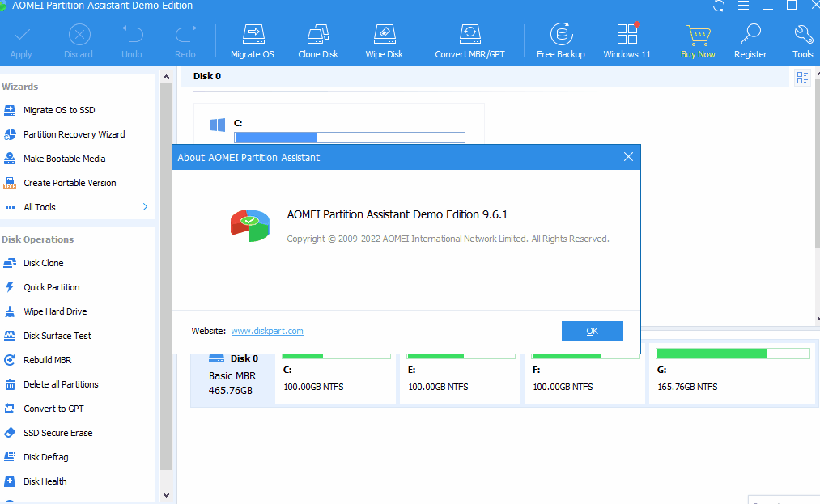This screenshot has height=504, width=820.
Task: Click the Apply checkmark icon
Action: [x=21, y=36]
